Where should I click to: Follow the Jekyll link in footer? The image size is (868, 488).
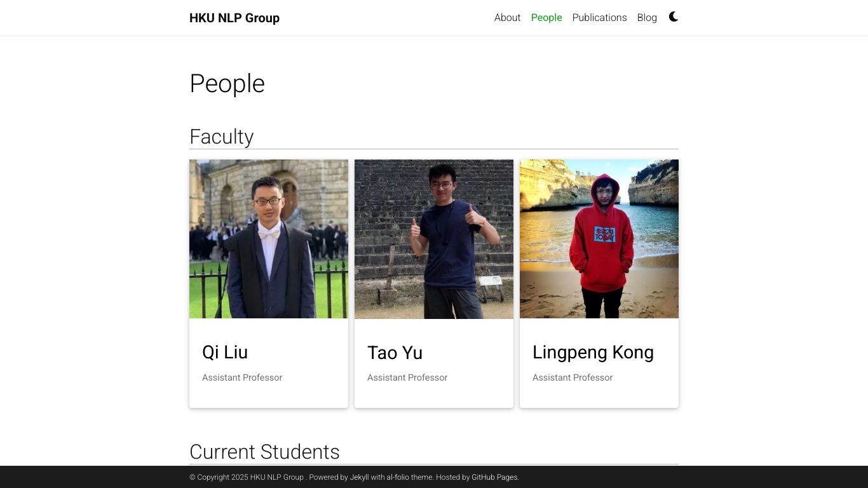tap(359, 477)
